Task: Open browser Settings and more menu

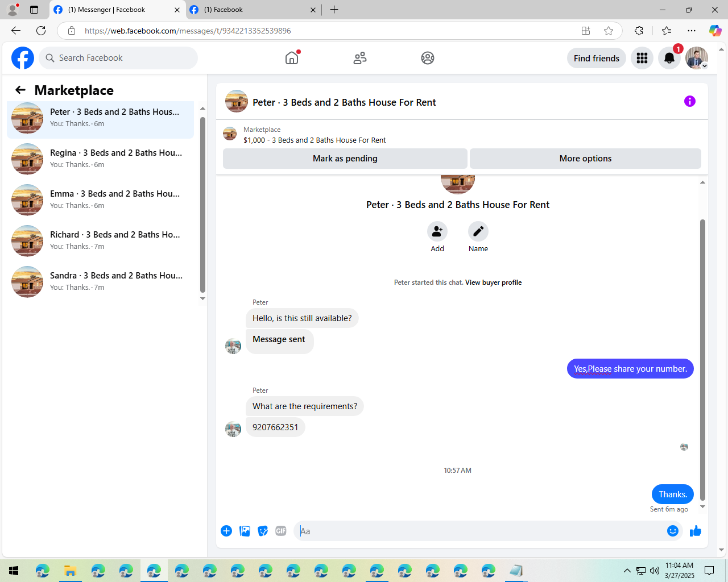Action: (x=692, y=31)
